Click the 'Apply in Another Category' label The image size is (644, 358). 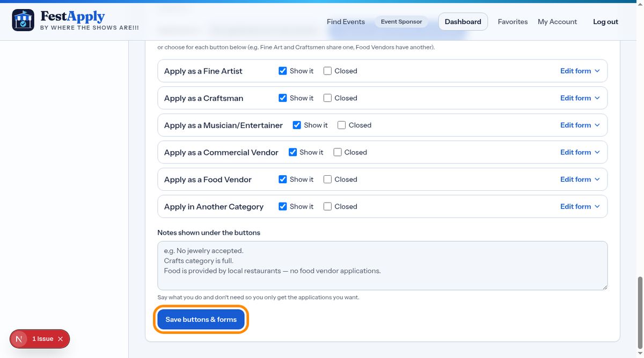[214, 206]
